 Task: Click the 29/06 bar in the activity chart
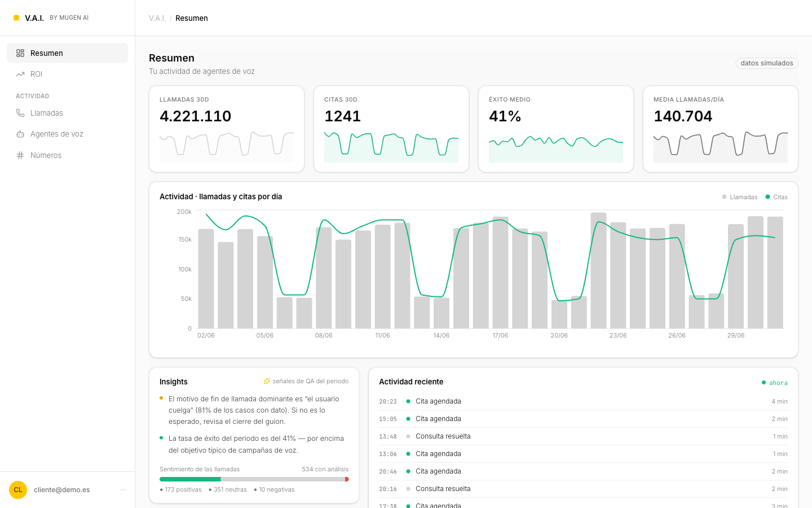click(x=736, y=277)
